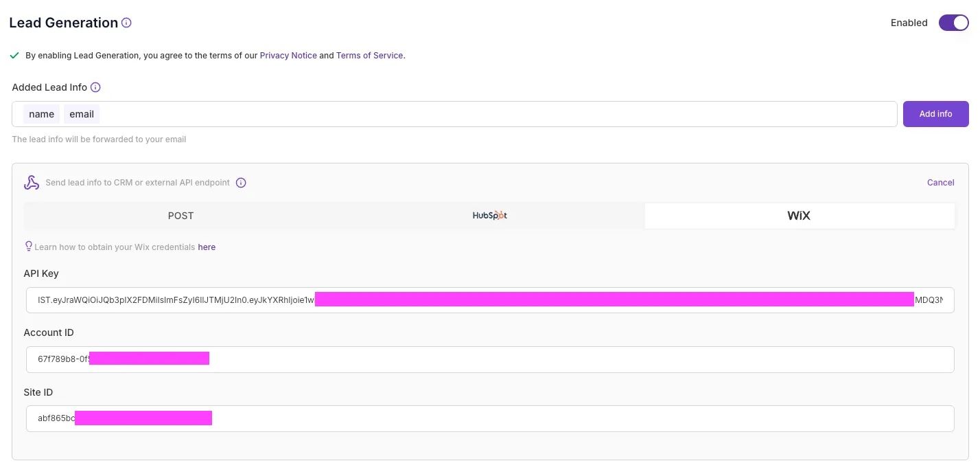Click 'The lead info will be forwarded' text
This screenshot has height=474, width=980.
coord(99,139)
